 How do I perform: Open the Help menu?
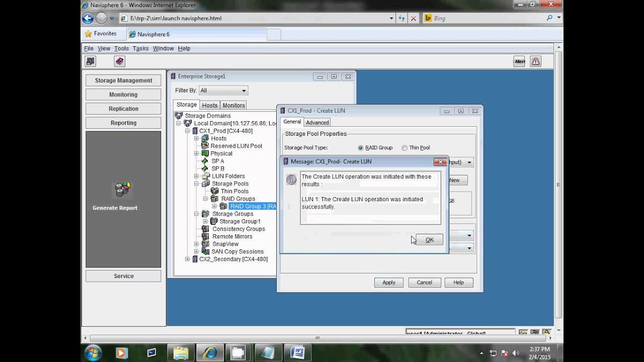pyautogui.click(x=184, y=48)
